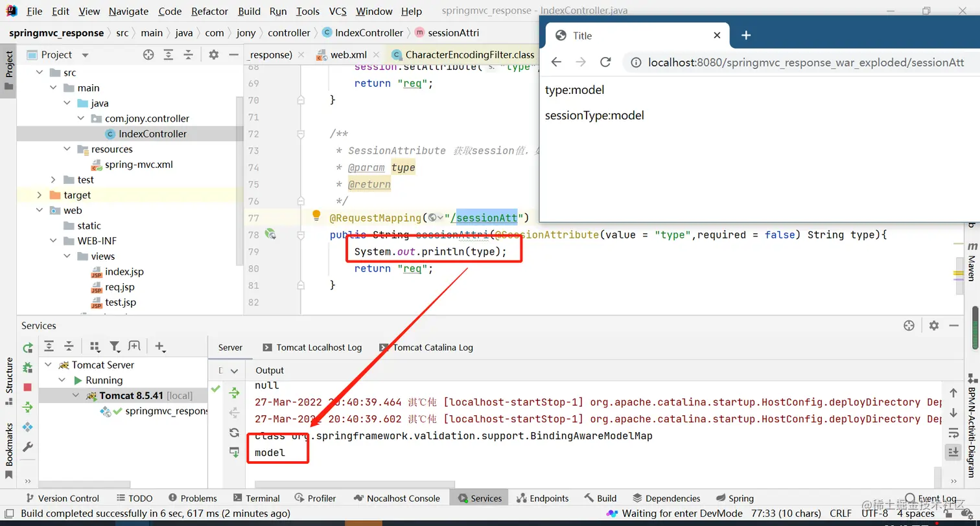
Task: Open the Profiler tool window
Action: click(x=315, y=498)
